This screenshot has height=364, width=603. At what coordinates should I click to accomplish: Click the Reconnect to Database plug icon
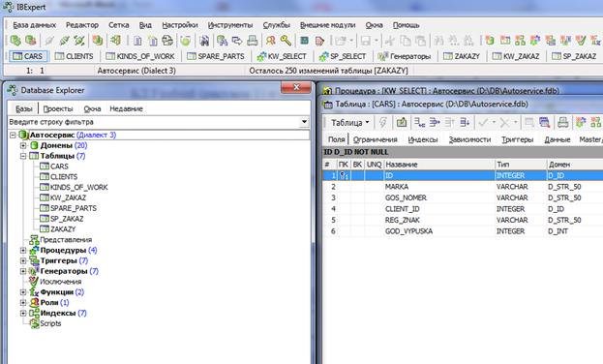(x=79, y=40)
